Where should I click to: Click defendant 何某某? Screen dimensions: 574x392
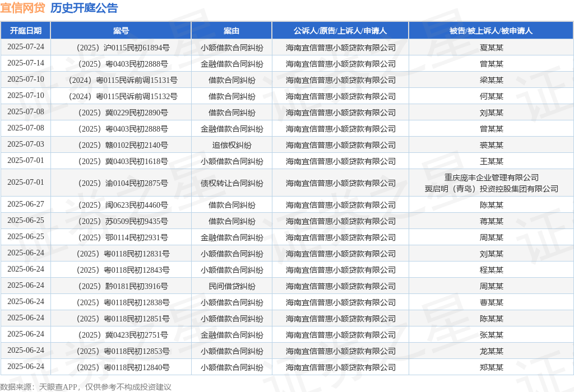[x=491, y=96]
